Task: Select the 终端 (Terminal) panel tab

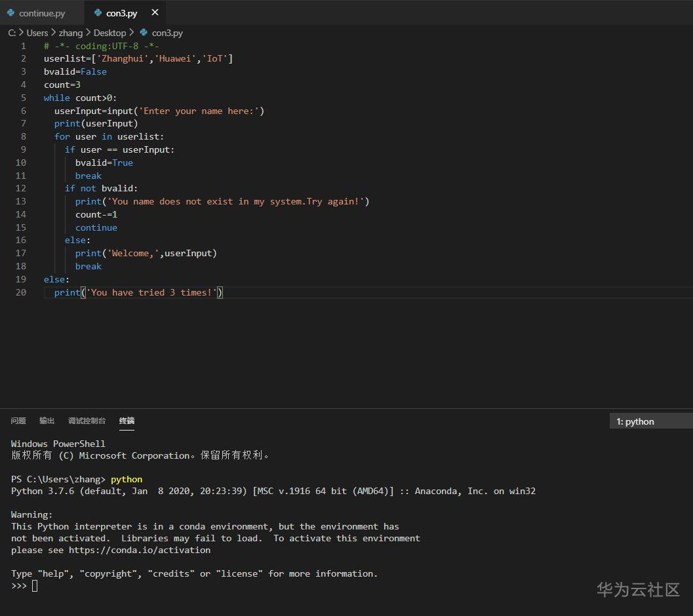Action: point(127,421)
